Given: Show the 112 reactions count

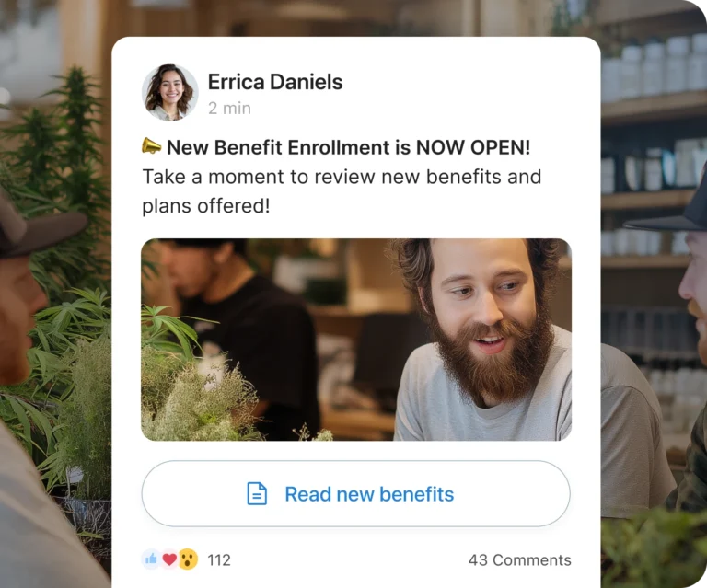Looking at the screenshot, I should (x=219, y=560).
